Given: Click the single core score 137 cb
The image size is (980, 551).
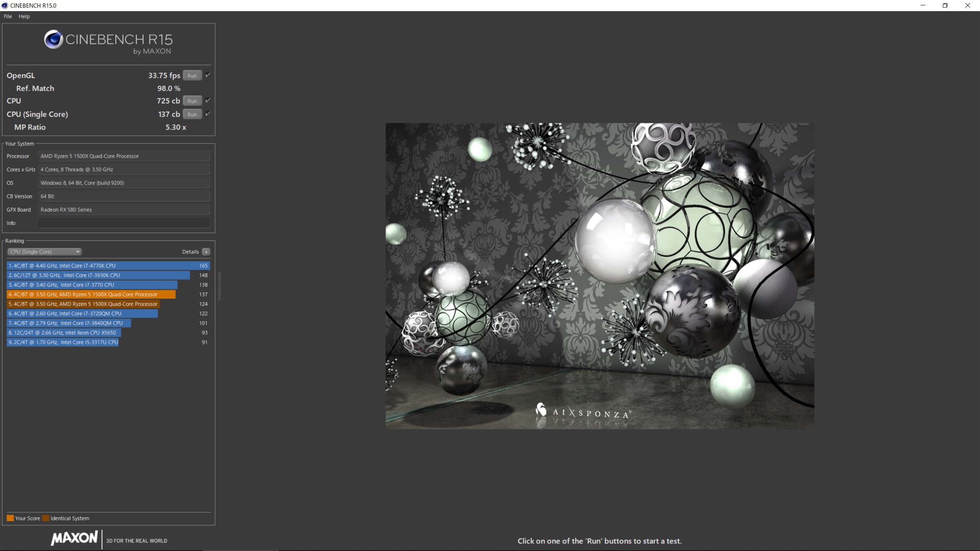Looking at the screenshot, I should coord(169,114).
